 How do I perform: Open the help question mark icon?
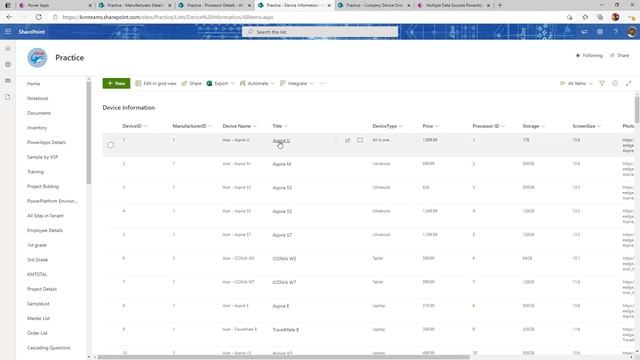pos(616,31)
